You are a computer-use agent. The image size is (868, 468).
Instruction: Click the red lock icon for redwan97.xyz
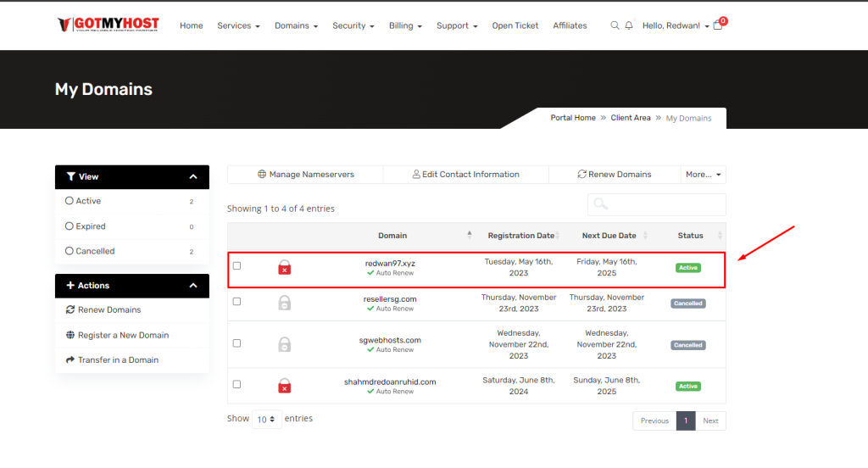click(x=285, y=268)
